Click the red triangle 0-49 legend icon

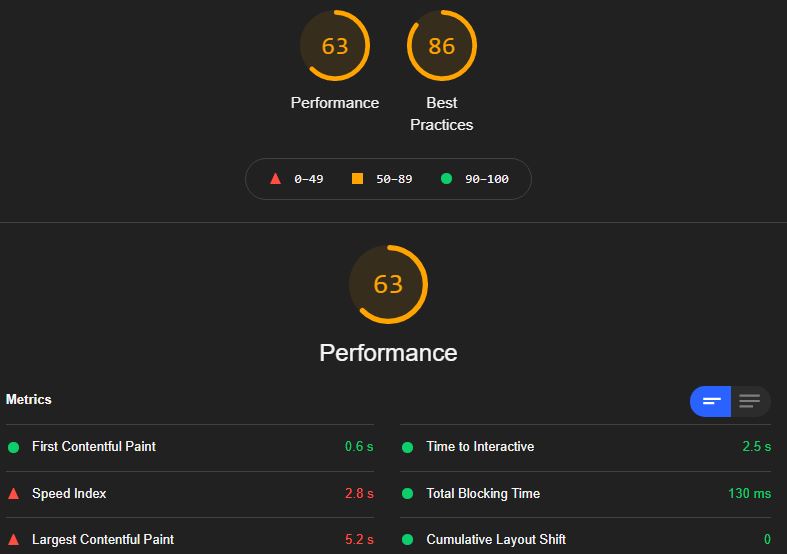tap(275, 179)
